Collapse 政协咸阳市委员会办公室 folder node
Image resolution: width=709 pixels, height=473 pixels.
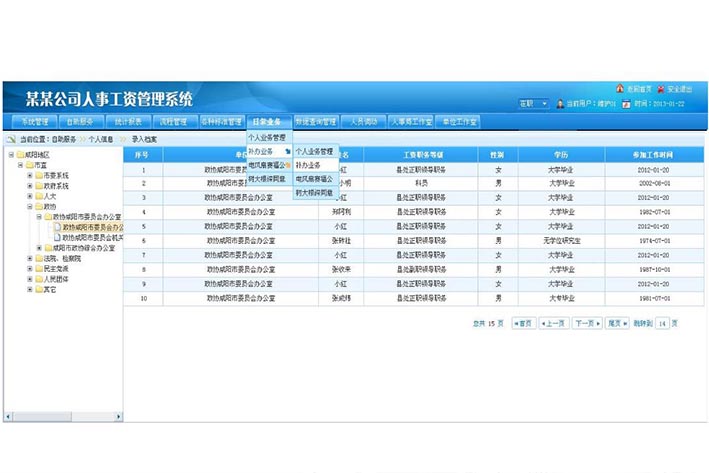pyautogui.click(x=39, y=217)
